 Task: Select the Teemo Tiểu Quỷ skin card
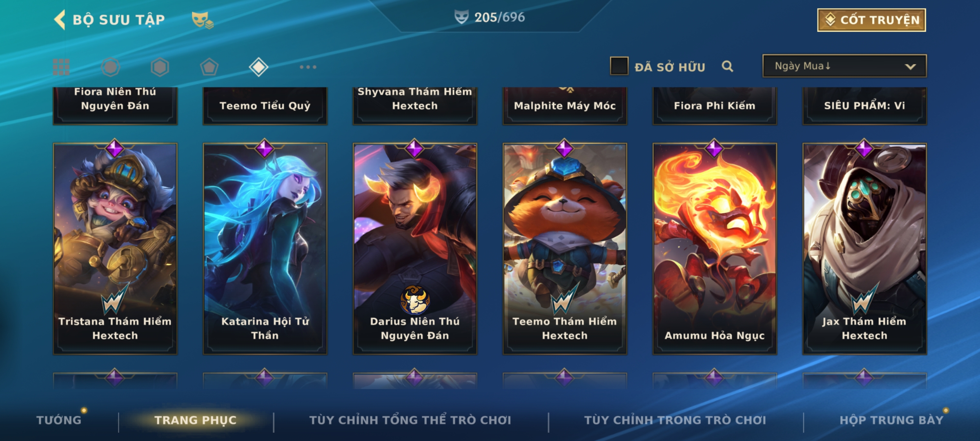(x=265, y=105)
